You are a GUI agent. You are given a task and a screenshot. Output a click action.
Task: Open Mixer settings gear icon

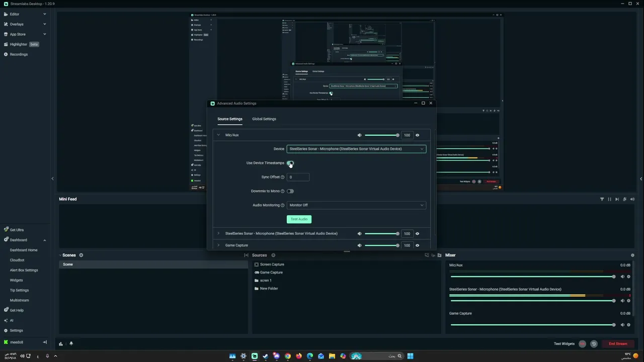click(632, 255)
